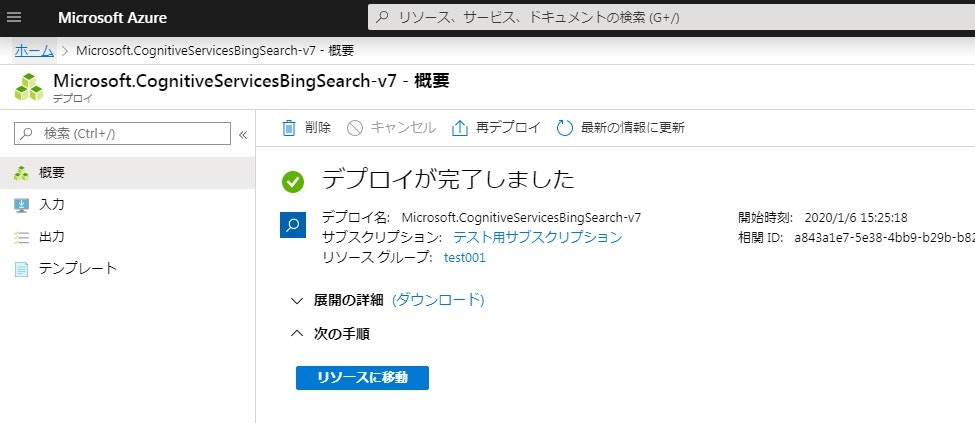Open the test001 resource group link
Image resolution: width=975 pixels, height=423 pixels.
pyautogui.click(x=464, y=258)
